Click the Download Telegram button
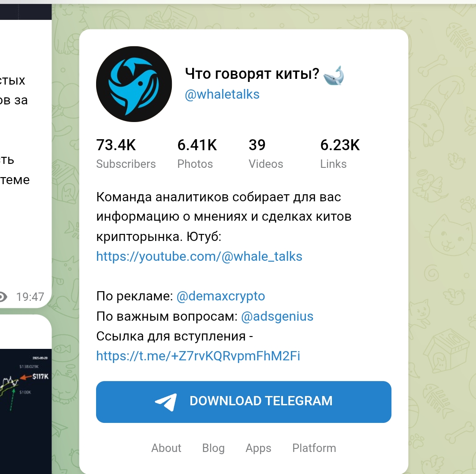Image resolution: width=476 pixels, height=474 pixels. point(244,402)
